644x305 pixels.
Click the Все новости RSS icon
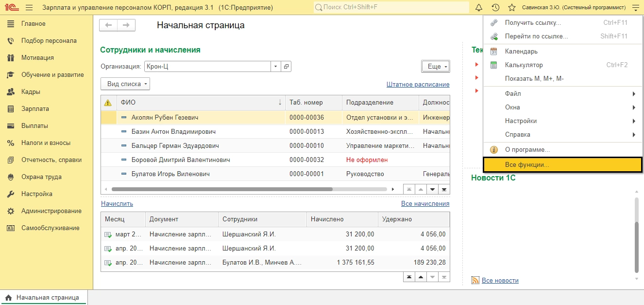(x=475, y=280)
